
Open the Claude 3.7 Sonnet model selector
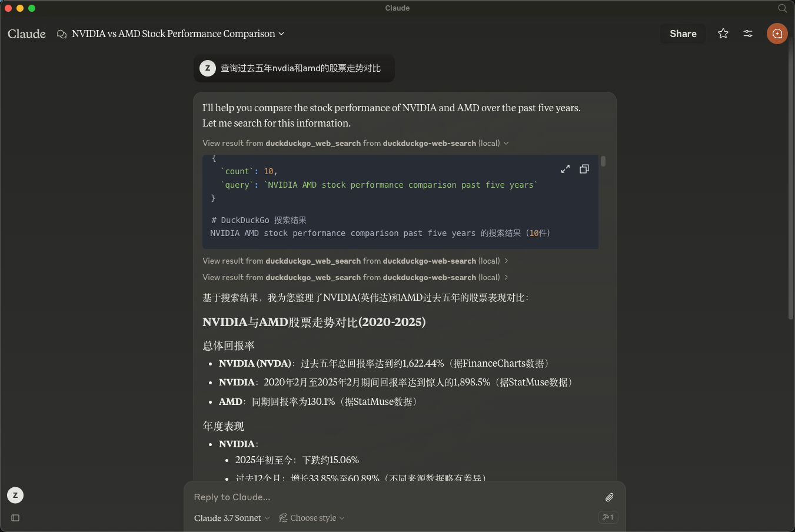232,518
